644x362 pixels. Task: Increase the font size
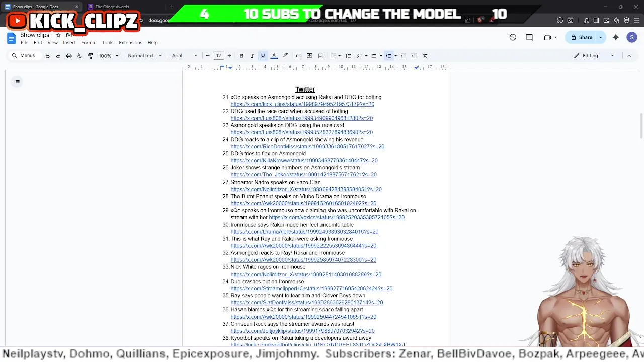click(229, 56)
